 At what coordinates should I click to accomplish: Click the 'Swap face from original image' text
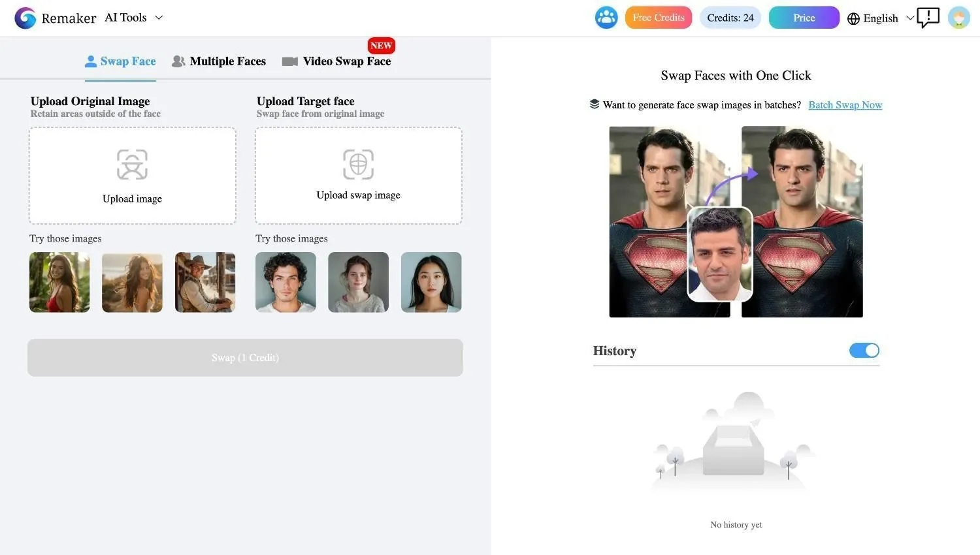(x=320, y=114)
